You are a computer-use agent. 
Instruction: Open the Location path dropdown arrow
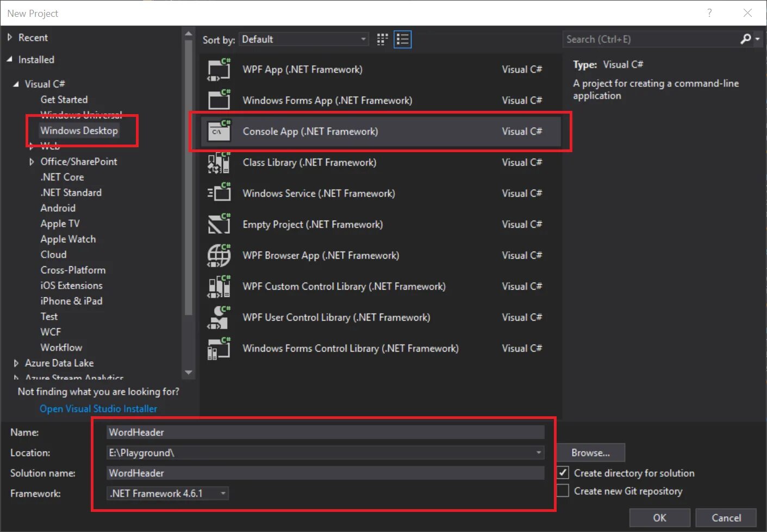pyautogui.click(x=539, y=453)
